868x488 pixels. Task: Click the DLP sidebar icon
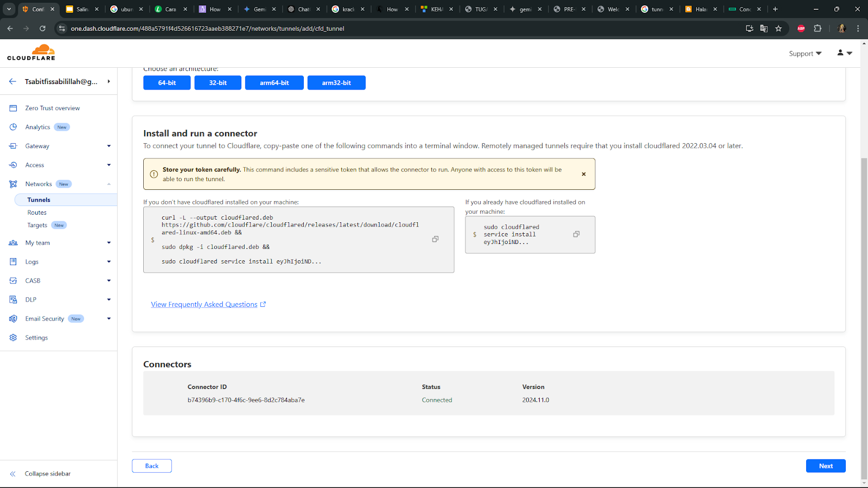(x=13, y=300)
